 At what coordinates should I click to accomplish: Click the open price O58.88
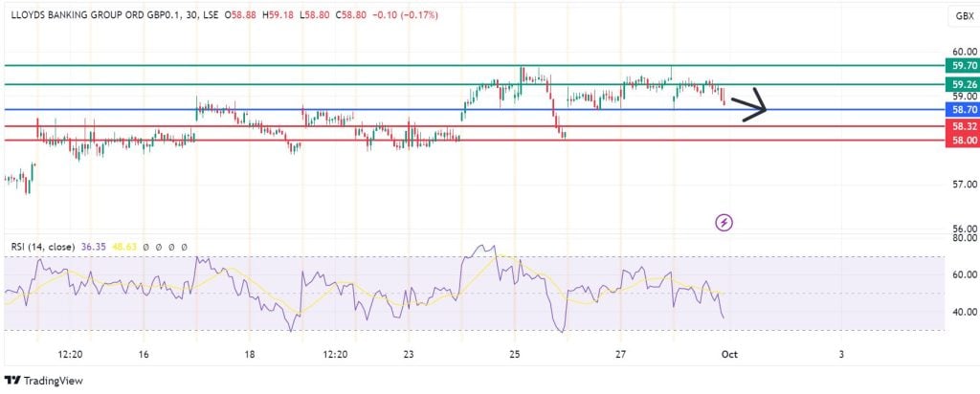point(242,15)
